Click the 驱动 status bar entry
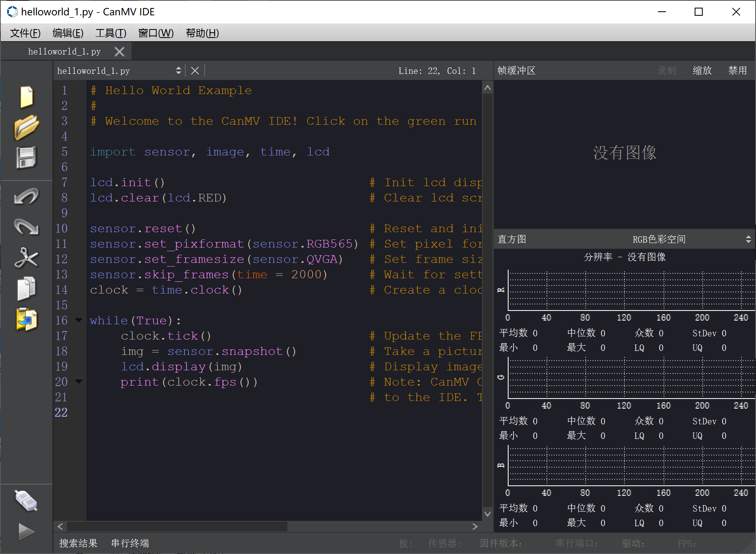756x554 pixels. [x=633, y=544]
